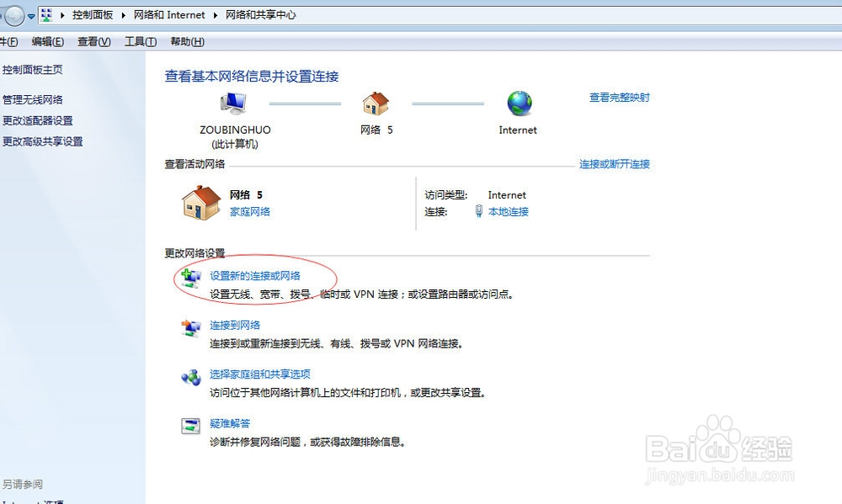Open the 工具(T) menu

pos(141,42)
